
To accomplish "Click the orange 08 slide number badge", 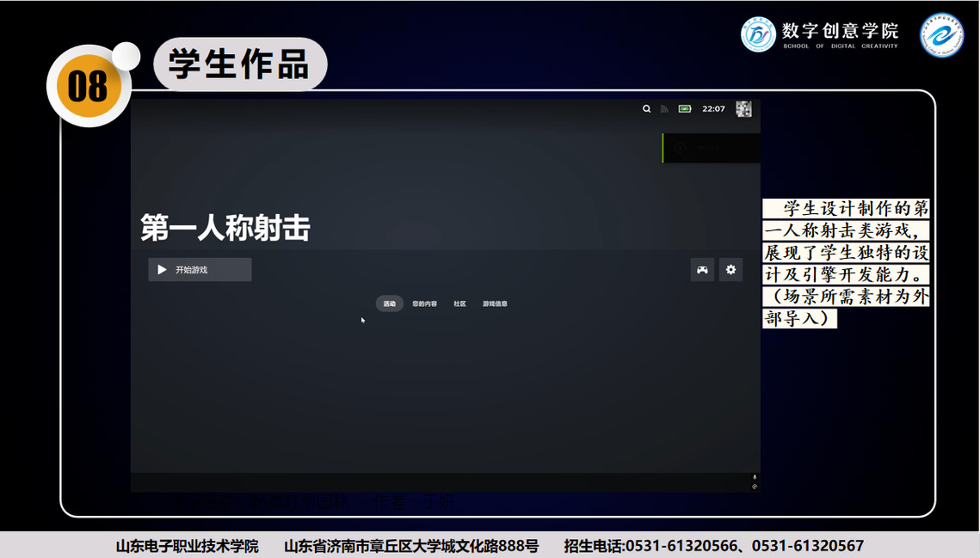I will [88, 86].
